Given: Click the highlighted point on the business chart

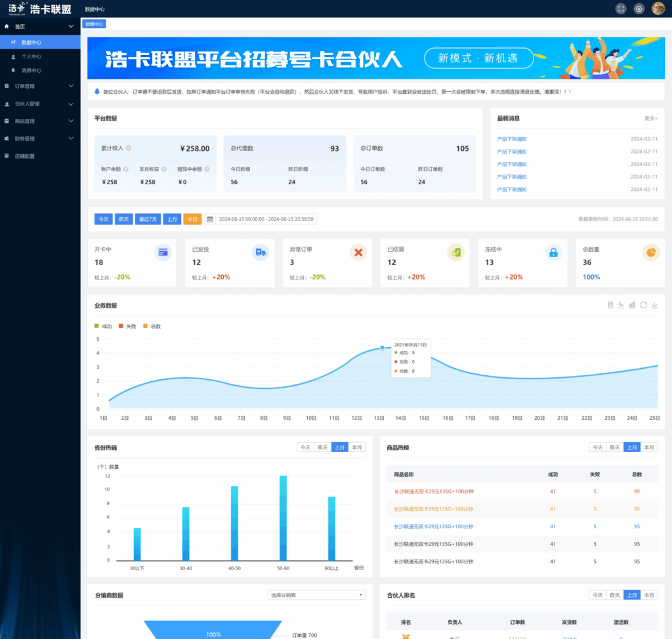Looking at the screenshot, I should [x=383, y=348].
